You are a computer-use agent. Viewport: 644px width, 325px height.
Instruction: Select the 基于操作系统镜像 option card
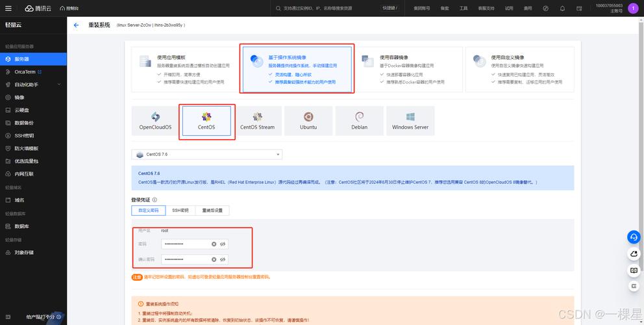pos(297,69)
